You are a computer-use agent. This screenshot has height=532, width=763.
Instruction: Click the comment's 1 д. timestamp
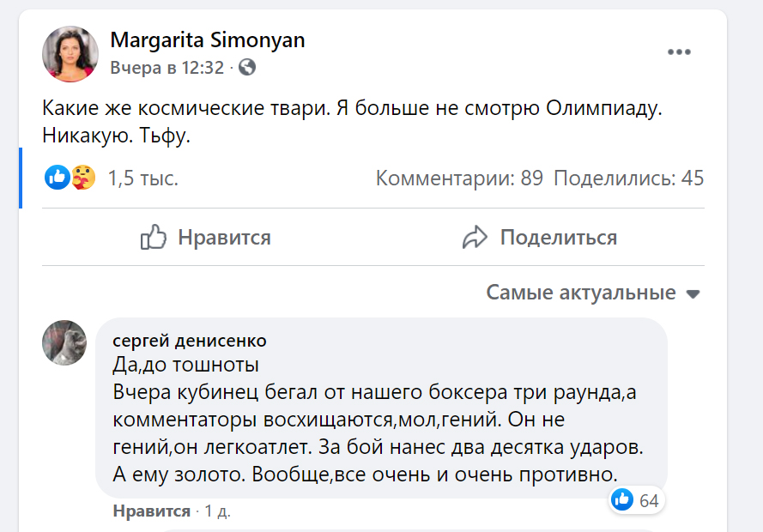point(217,511)
